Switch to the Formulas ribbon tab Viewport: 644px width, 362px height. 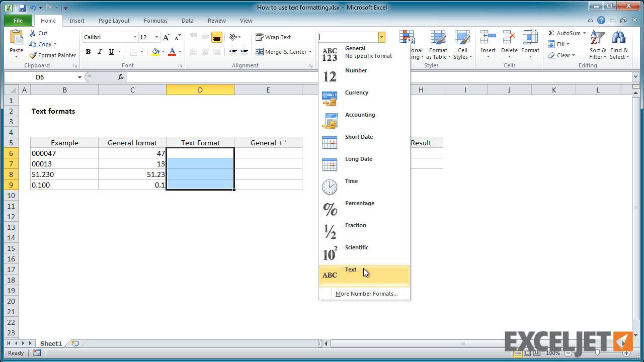[155, 21]
